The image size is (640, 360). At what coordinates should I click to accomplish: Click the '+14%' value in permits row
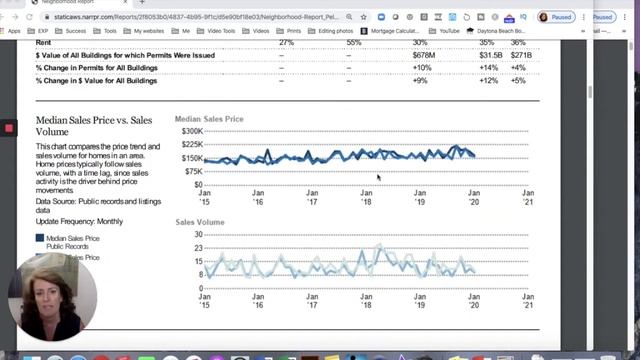click(489, 68)
